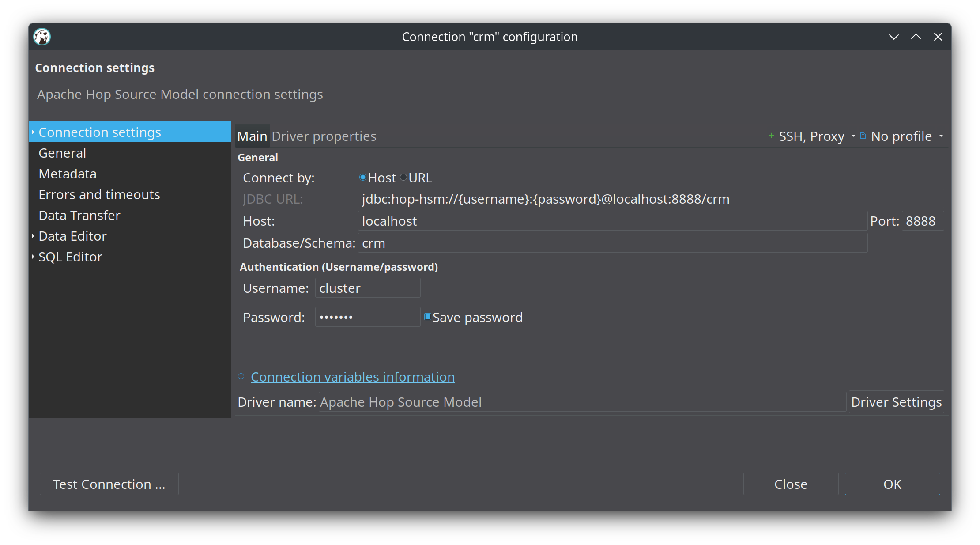Select the URL radio button
The height and width of the screenshot is (545, 980).
click(403, 178)
